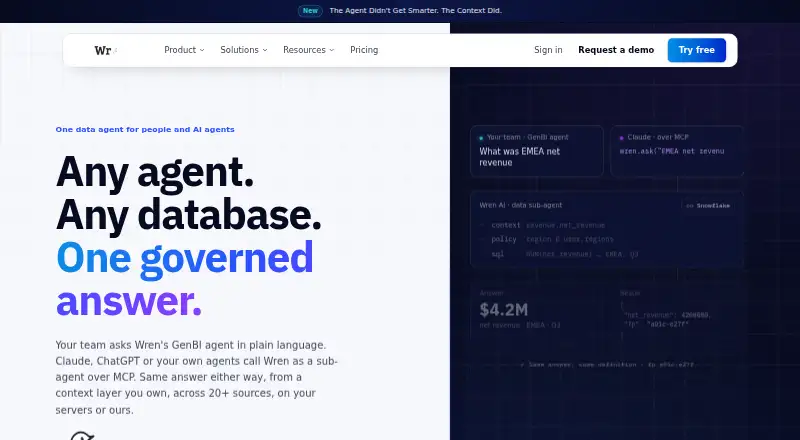Click the 'New' badge in the top banner

click(310, 11)
